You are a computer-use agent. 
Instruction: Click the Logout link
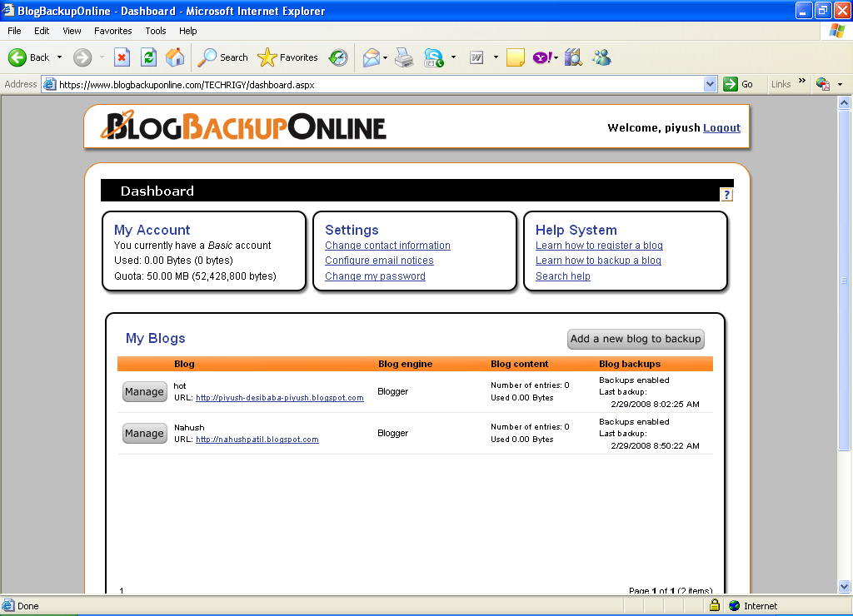(x=722, y=127)
